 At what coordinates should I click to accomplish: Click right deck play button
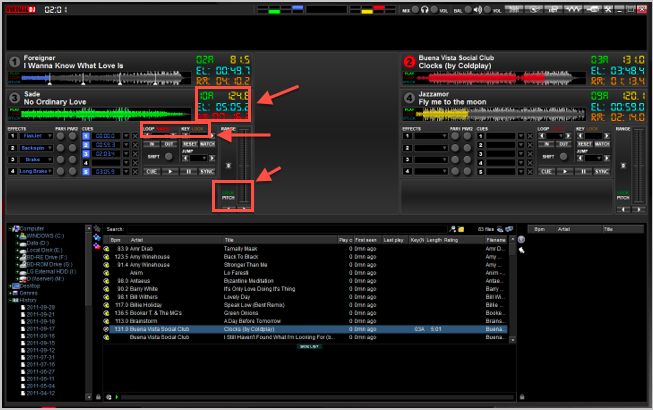[565, 171]
